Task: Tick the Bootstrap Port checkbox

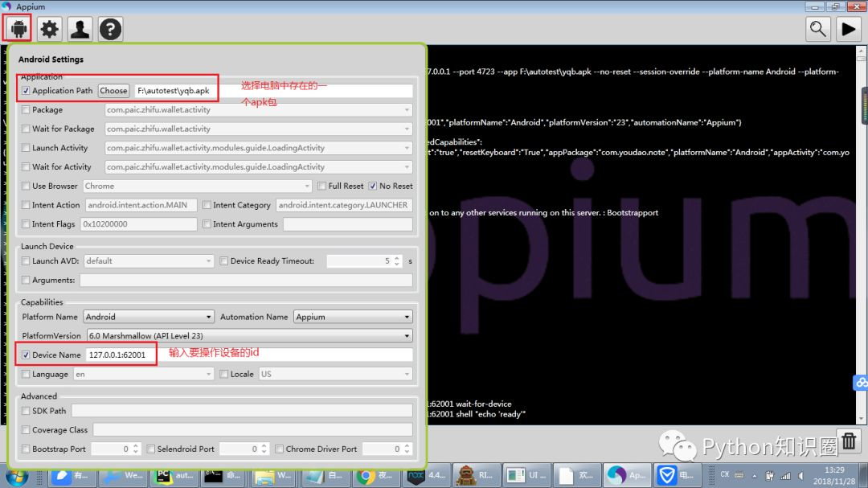Action: click(x=26, y=449)
